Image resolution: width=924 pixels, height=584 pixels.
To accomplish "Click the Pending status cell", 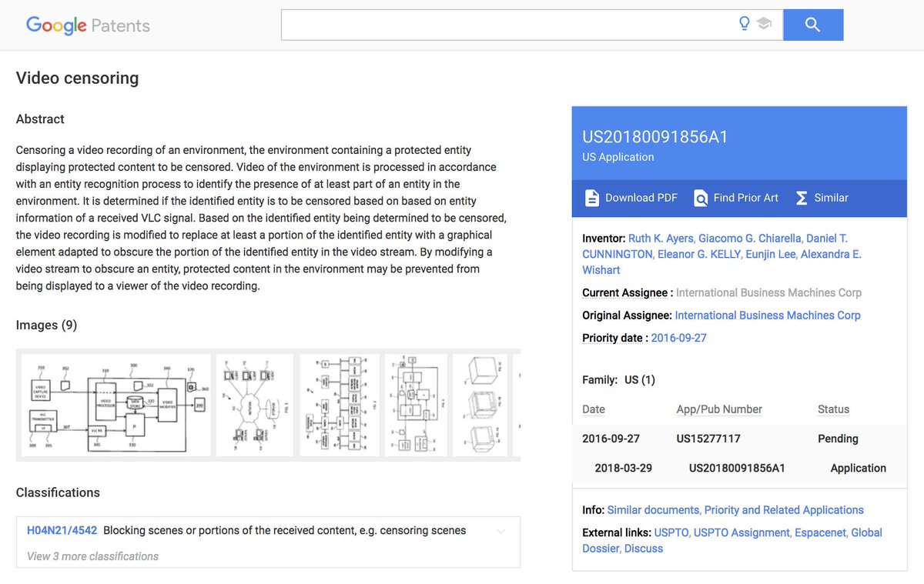I will click(838, 439).
